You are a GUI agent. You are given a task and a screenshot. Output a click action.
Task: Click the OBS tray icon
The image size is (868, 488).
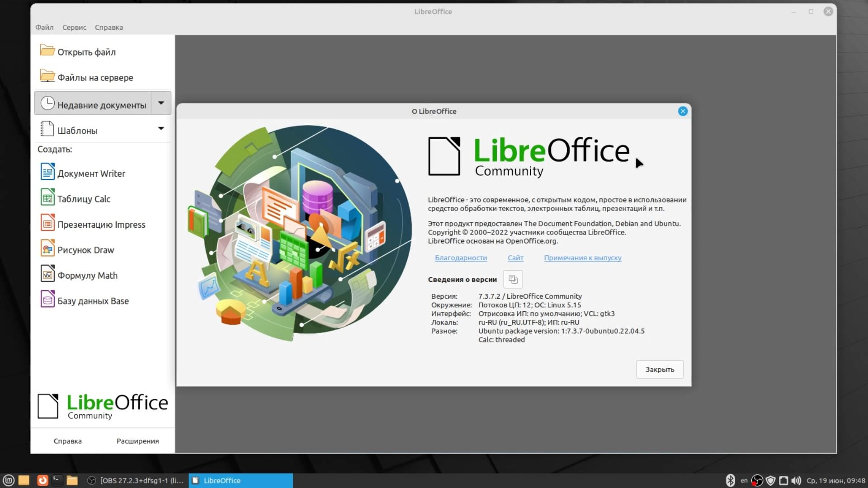(x=757, y=480)
